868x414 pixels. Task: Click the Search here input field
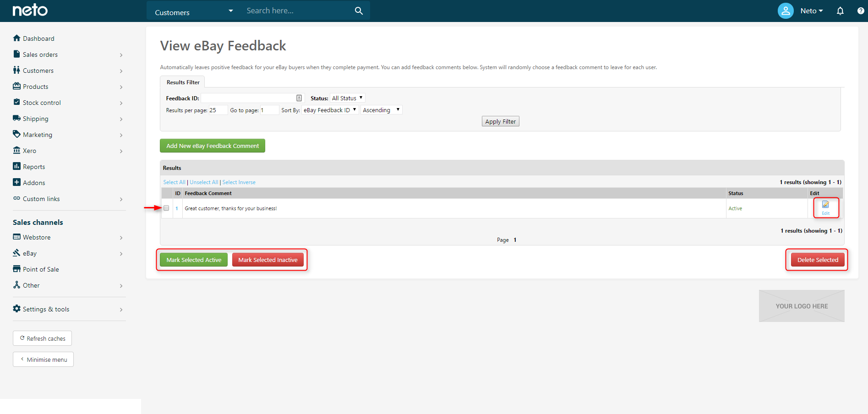click(298, 11)
